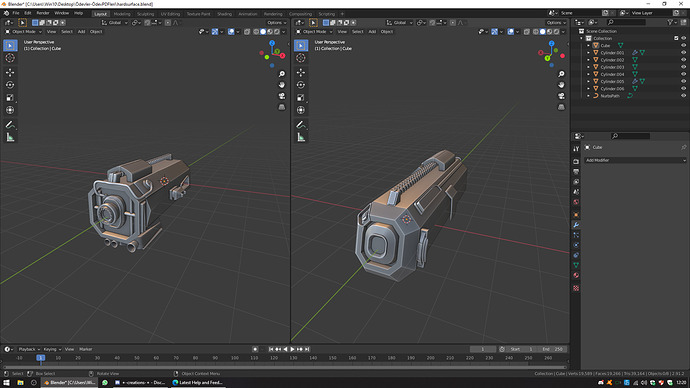The height and width of the screenshot is (388, 690).
Task: Hide Cylinder.001 with its eye icon
Action: 683,52
